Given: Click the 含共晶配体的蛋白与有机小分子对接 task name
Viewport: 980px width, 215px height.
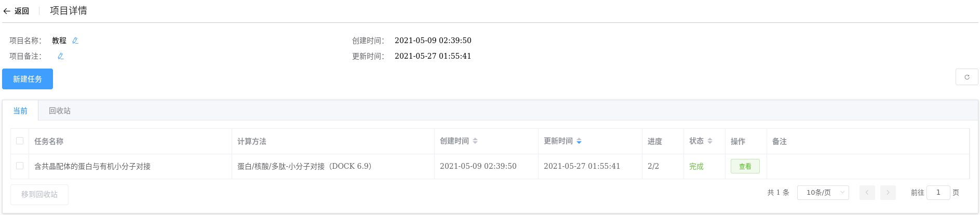Looking at the screenshot, I should pos(92,166).
